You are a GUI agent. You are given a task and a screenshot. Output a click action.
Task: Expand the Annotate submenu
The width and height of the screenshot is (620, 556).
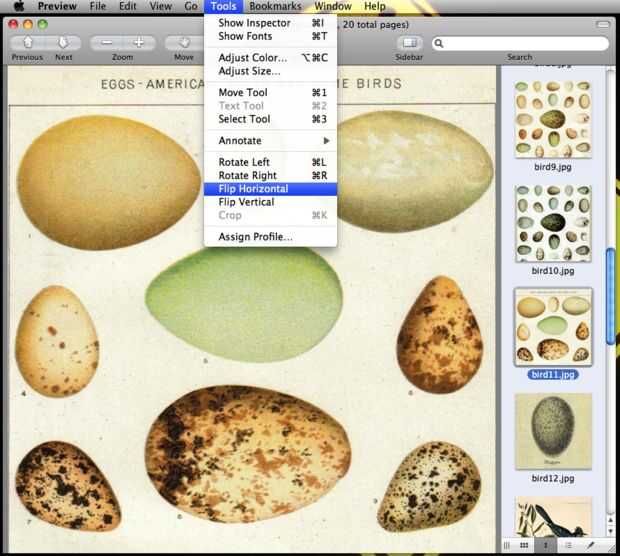click(x=270, y=141)
